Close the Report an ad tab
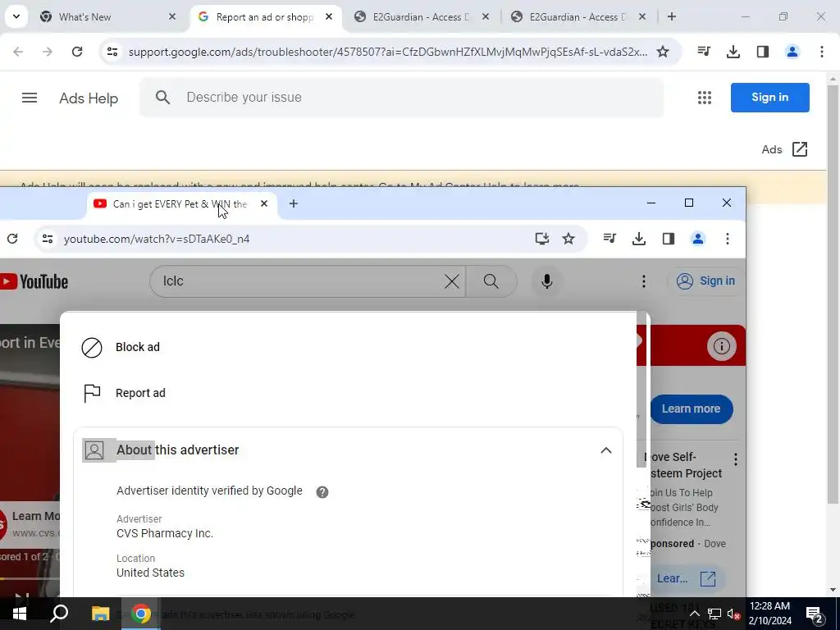Image resolution: width=840 pixels, height=630 pixels. coord(329,16)
